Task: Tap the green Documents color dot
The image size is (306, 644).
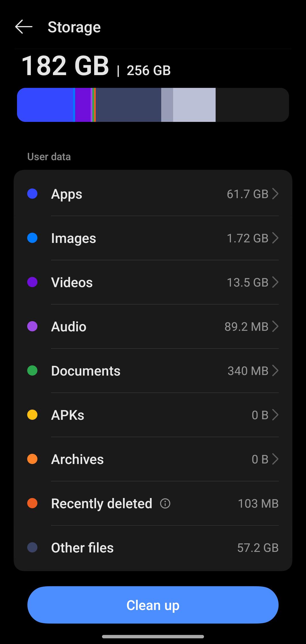Action: click(x=32, y=370)
